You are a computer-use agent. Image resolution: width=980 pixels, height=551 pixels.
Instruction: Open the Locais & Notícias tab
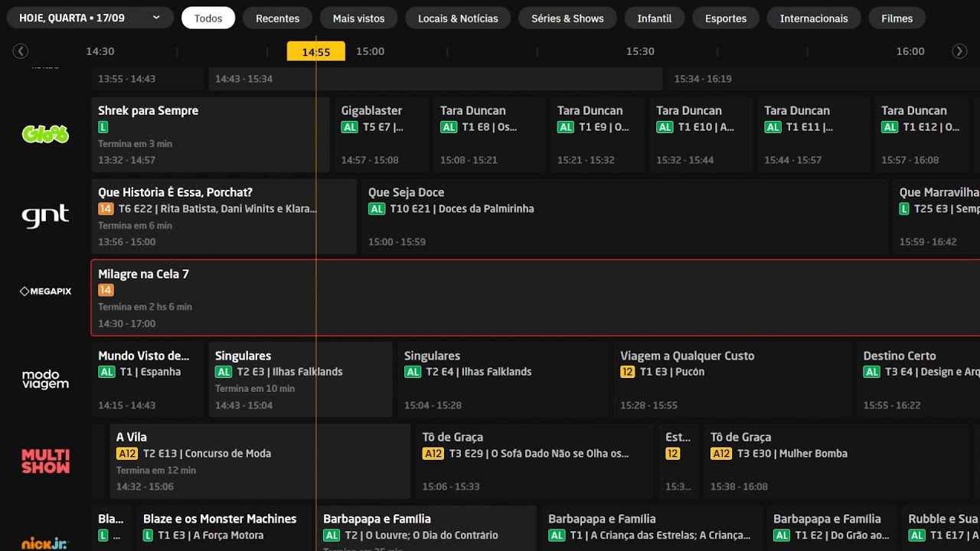coord(458,18)
